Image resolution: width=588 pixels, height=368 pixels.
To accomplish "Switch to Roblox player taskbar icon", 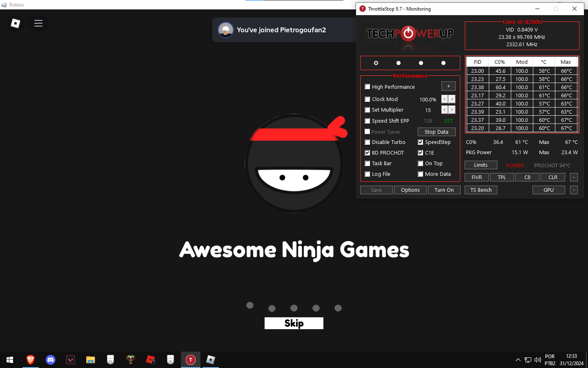I will (211, 360).
